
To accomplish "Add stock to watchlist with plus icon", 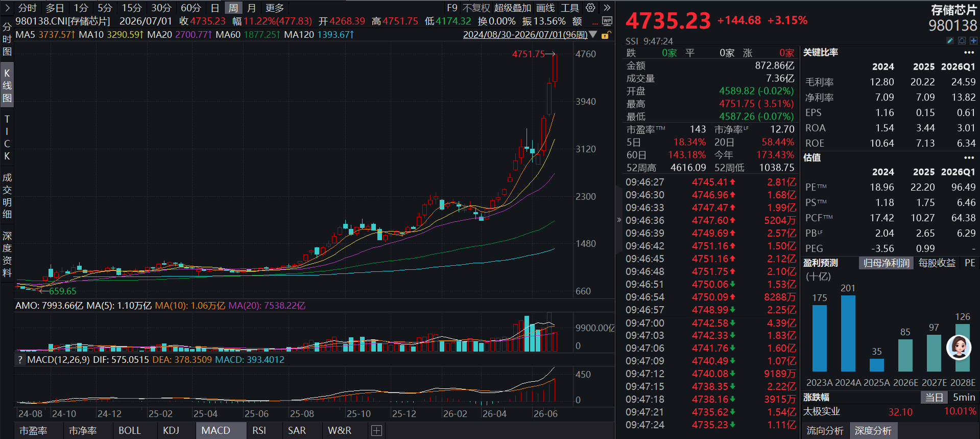I will tap(973, 40).
